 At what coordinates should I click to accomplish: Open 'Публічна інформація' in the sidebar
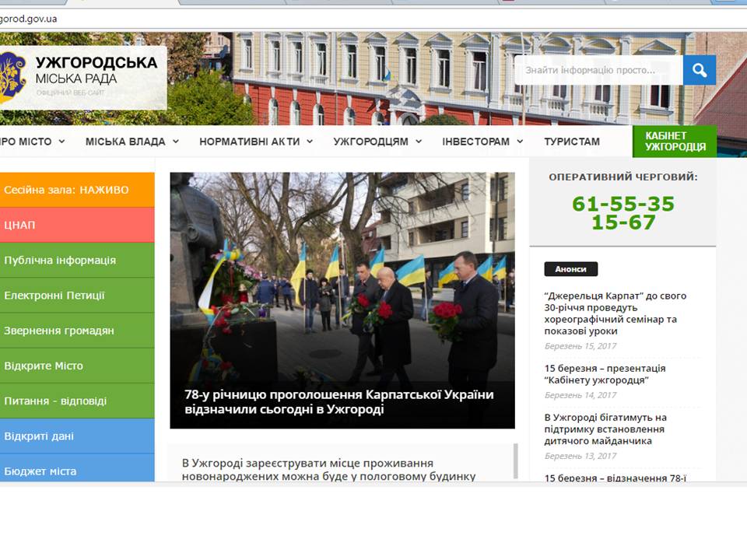click(x=76, y=260)
